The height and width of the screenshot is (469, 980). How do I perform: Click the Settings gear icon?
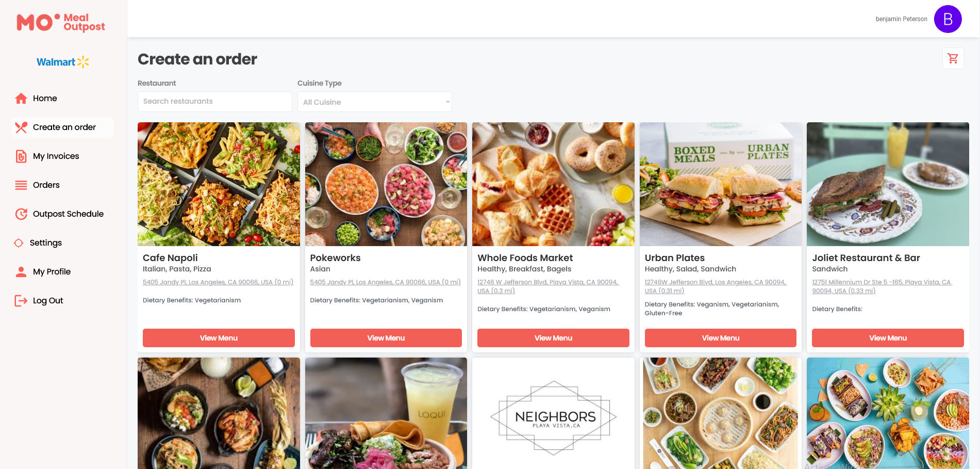tap(19, 242)
